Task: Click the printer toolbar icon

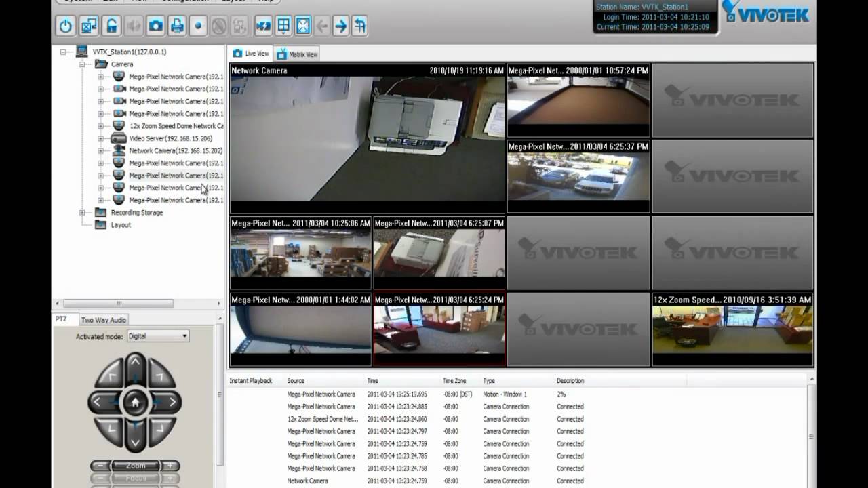Action: coord(177,26)
